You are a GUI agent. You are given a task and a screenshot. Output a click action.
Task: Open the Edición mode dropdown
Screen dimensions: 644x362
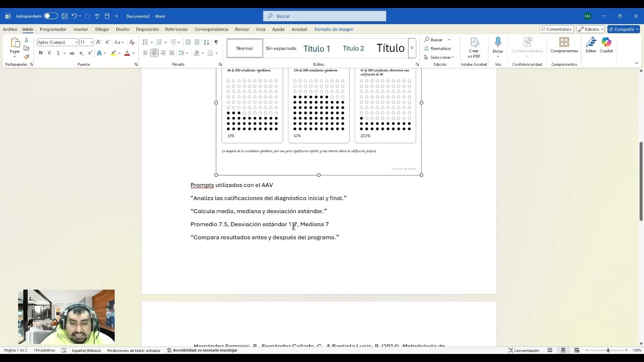point(591,29)
